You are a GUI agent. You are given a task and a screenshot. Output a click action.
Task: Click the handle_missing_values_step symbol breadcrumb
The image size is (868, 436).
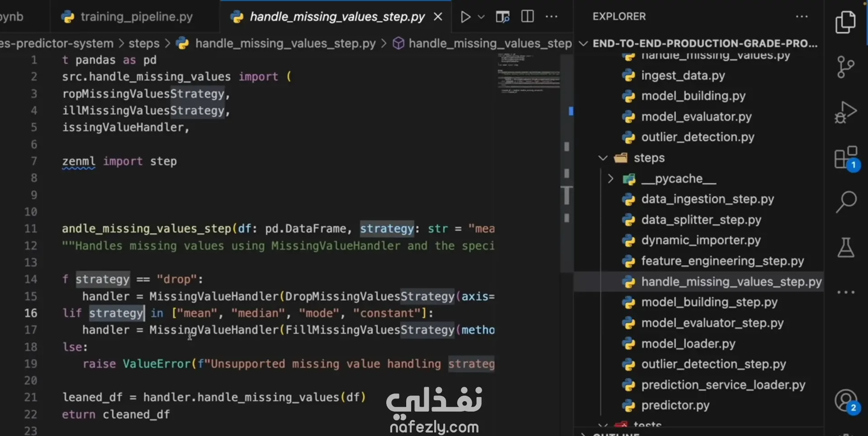[x=490, y=43]
